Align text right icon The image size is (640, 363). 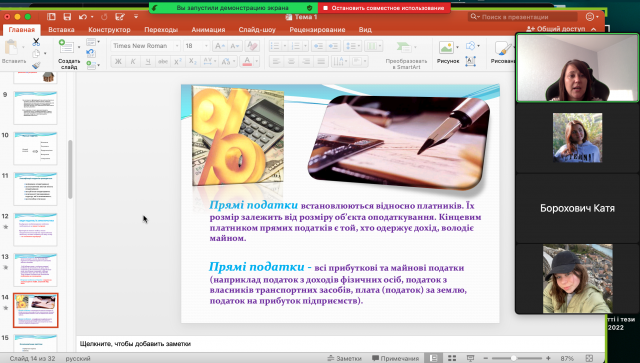click(x=306, y=62)
